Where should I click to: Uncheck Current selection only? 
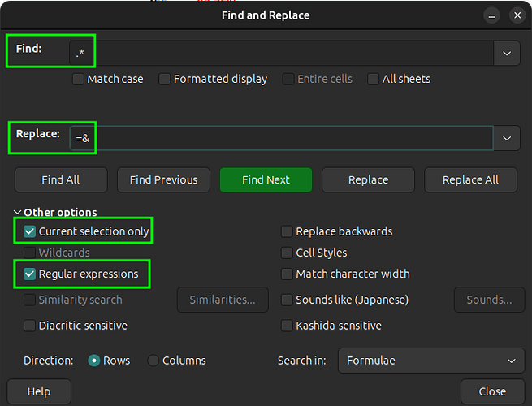point(30,231)
